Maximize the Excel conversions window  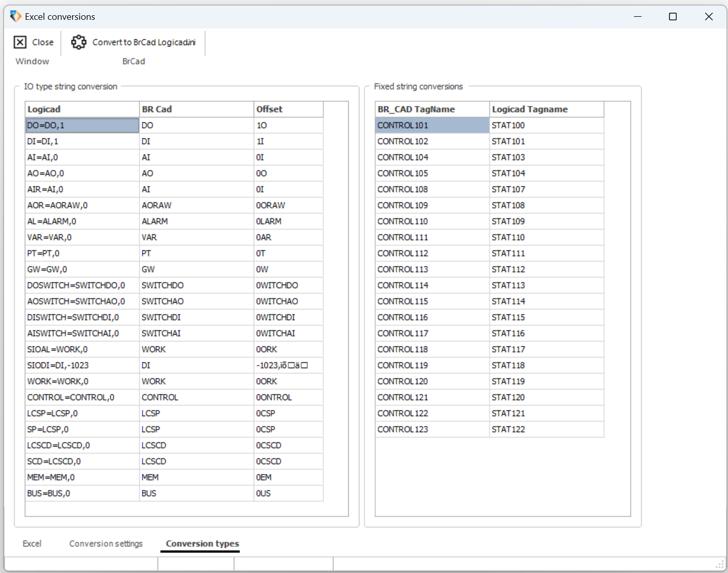point(673,17)
